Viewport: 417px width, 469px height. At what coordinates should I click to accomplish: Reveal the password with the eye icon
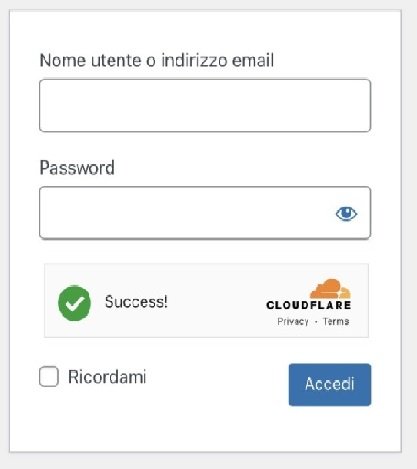tap(346, 213)
